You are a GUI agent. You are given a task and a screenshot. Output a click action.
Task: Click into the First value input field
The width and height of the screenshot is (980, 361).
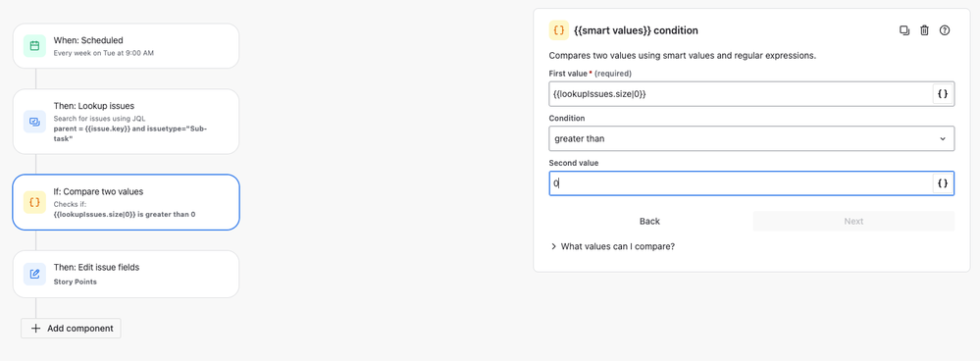point(741,94)
